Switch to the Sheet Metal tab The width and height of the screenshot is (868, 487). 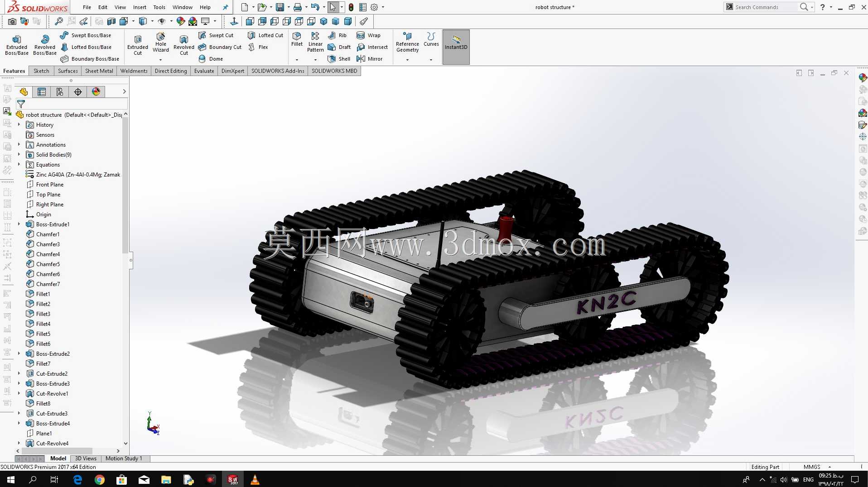[99, 71]
